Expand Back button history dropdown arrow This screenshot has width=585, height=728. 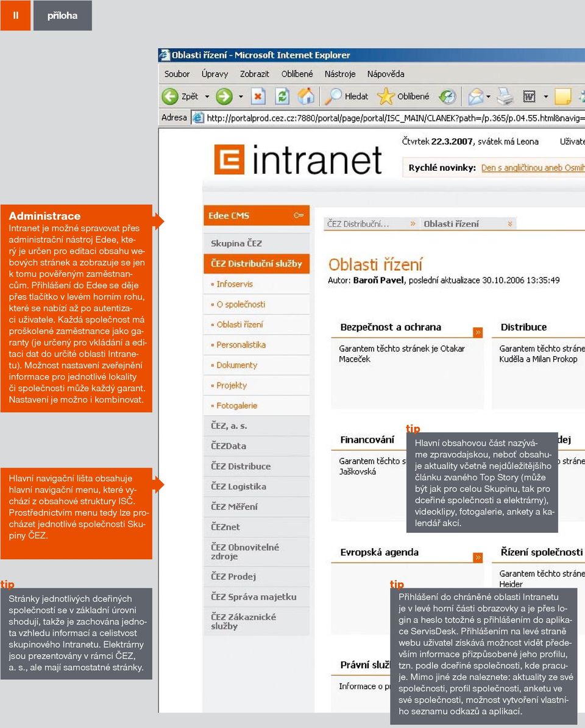(x=207, y=96)
